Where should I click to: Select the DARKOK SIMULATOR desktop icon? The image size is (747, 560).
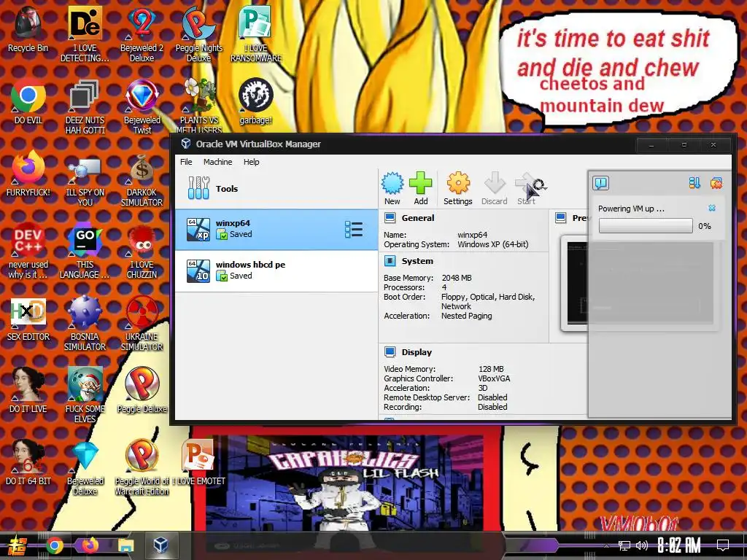coord(142,179)
